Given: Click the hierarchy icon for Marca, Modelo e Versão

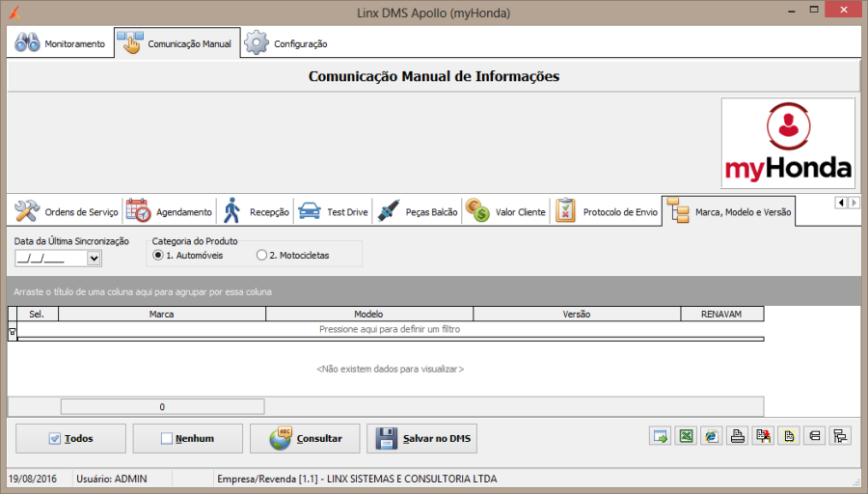Looking at the screenshot, I should 678,210.
